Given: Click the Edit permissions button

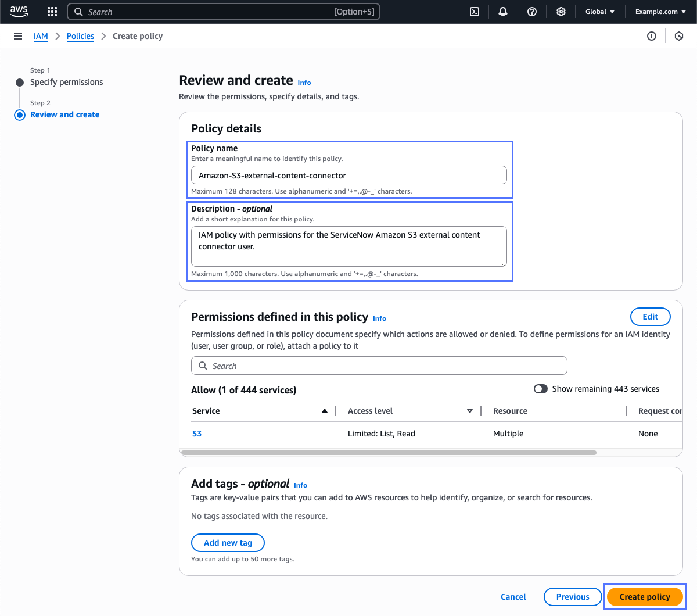Looking at the screenshot, I should (x=651, y=317).
